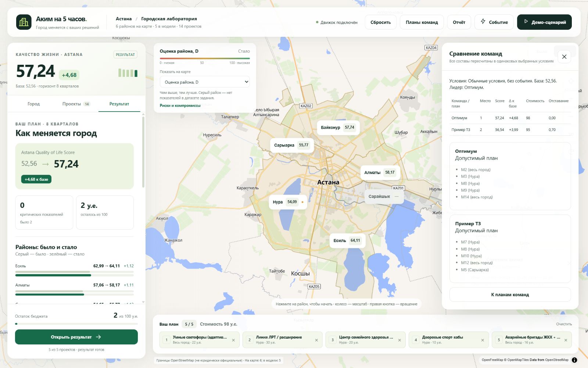588x368 pixels.
Task: Close the Сравнение команд panel
Action: 564,57
